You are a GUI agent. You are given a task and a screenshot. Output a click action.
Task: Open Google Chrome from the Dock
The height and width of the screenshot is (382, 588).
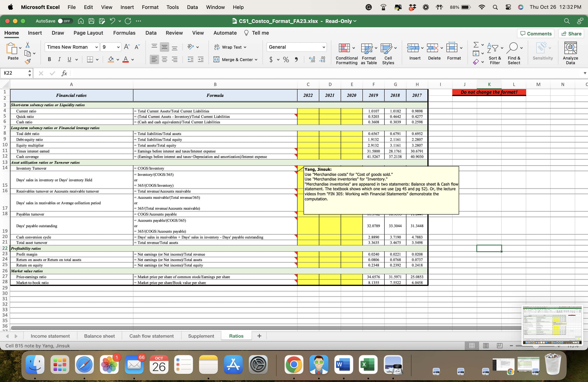point(294,364)
